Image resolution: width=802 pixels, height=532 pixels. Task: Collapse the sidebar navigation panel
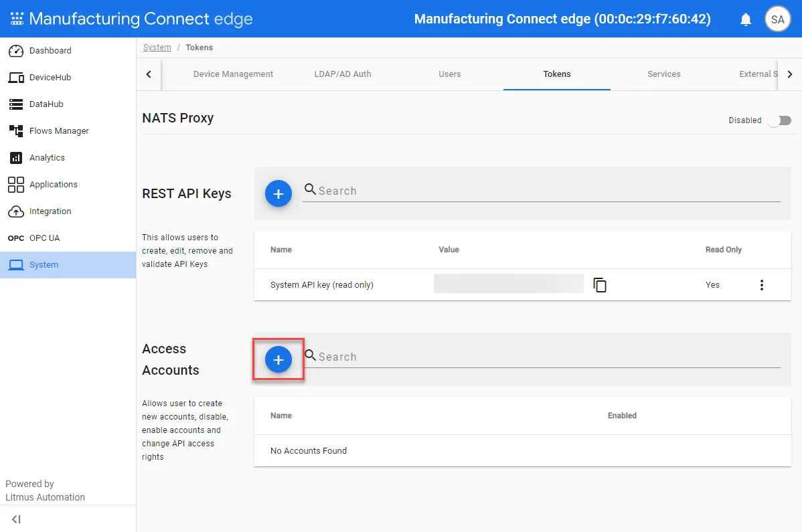16,519
